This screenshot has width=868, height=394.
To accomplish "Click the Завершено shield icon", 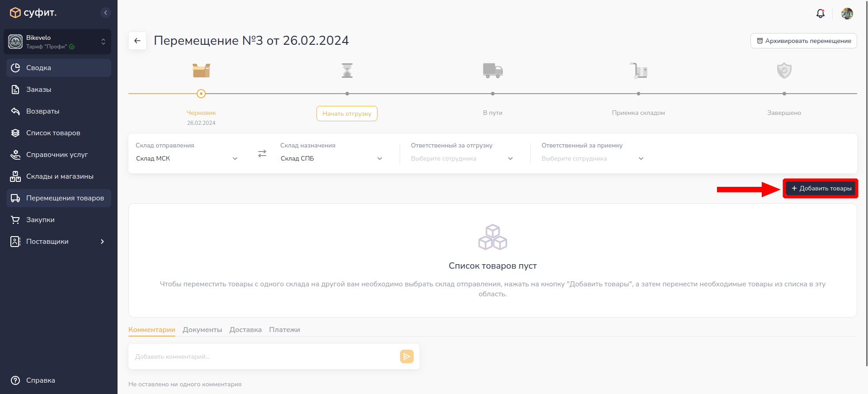I will click(x=784, y=71).
